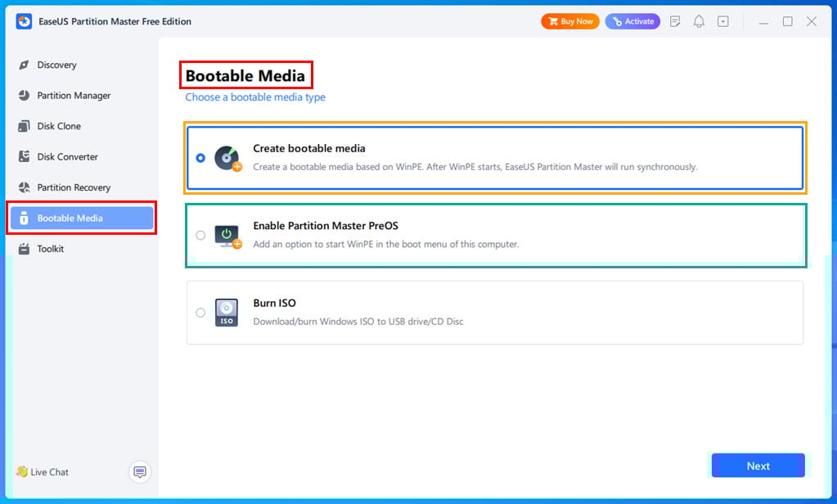Open the title bar dropdown menu icon
The height and width of the screenshot is (504, 837).
(x=722, y=21)
